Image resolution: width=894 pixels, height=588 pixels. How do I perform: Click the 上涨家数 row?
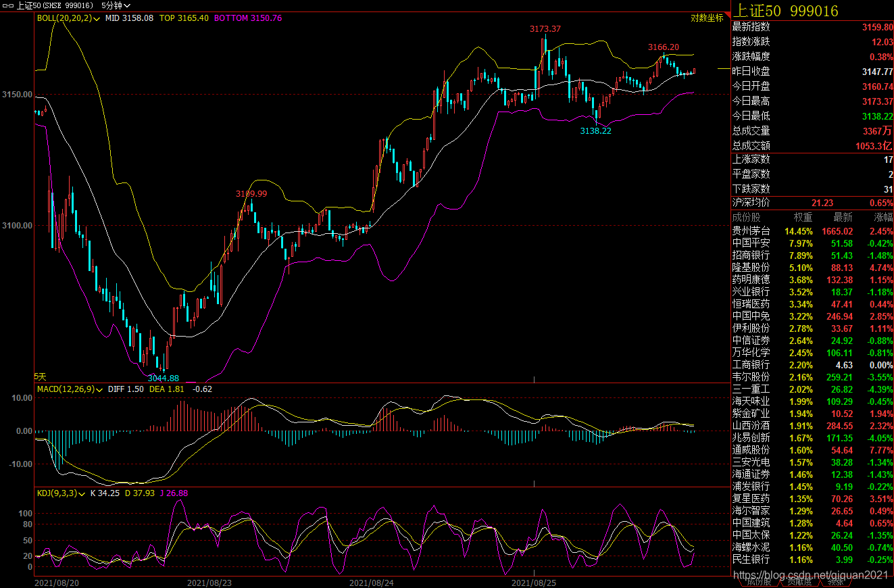click(x=813, y=160)
